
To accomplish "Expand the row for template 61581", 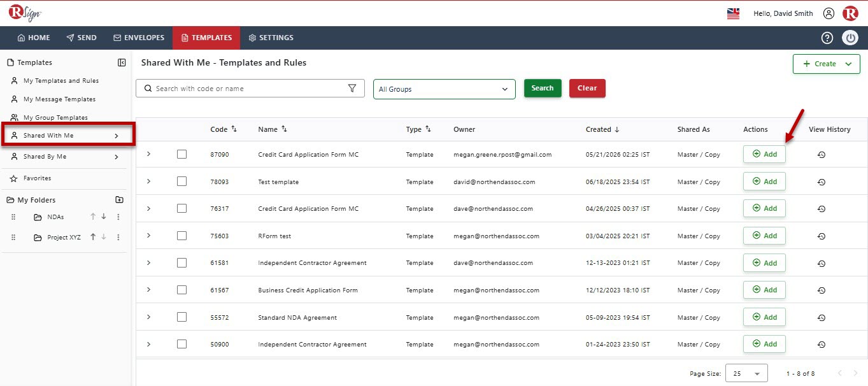I will pos(148,262).
